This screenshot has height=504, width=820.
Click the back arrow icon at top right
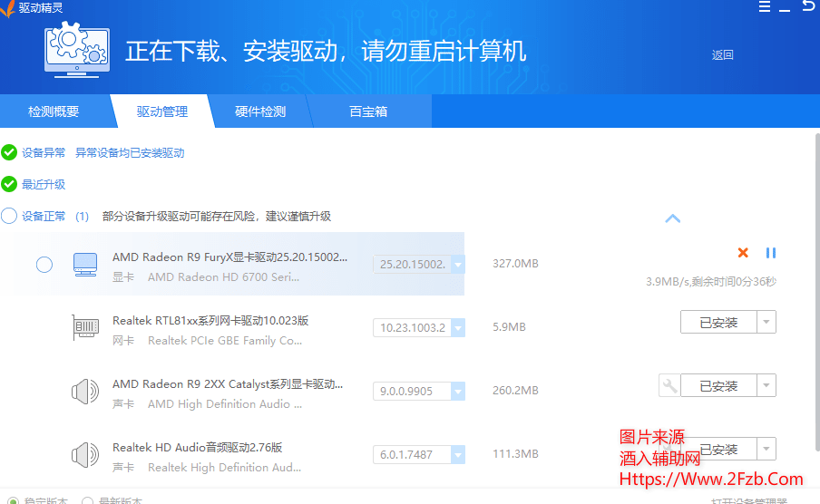click(808, 5)
